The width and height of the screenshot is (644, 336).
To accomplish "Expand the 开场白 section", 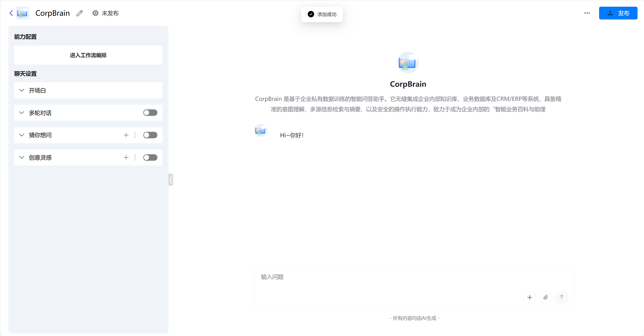I will tap(22, 90).
